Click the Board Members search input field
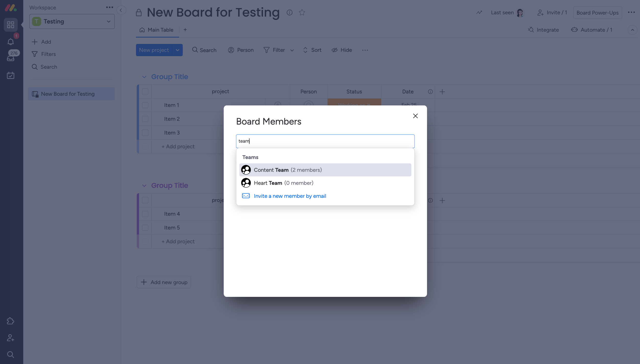640x364 pixels. (325, 141)
